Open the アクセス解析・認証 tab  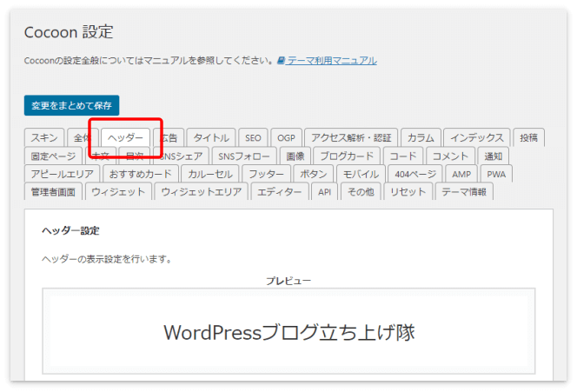pyautogui.click(x=351, y=137)
